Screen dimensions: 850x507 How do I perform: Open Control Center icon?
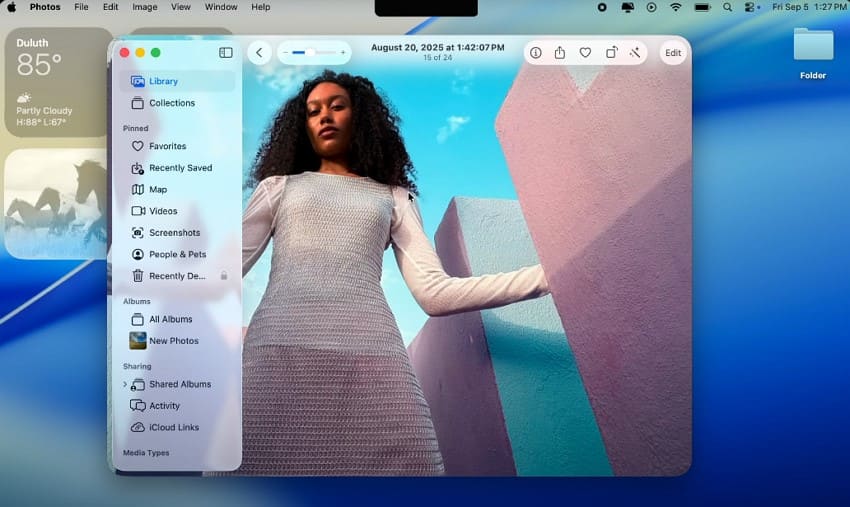(752, 7)
